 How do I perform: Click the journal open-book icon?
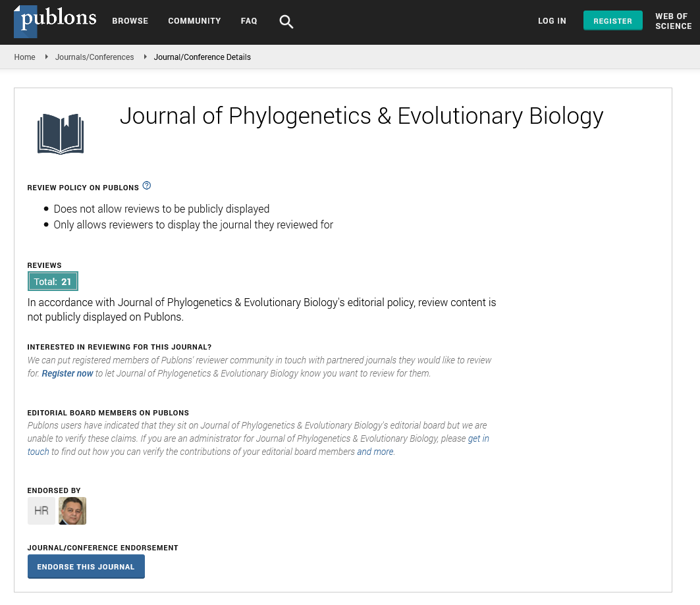pos(61,134)
